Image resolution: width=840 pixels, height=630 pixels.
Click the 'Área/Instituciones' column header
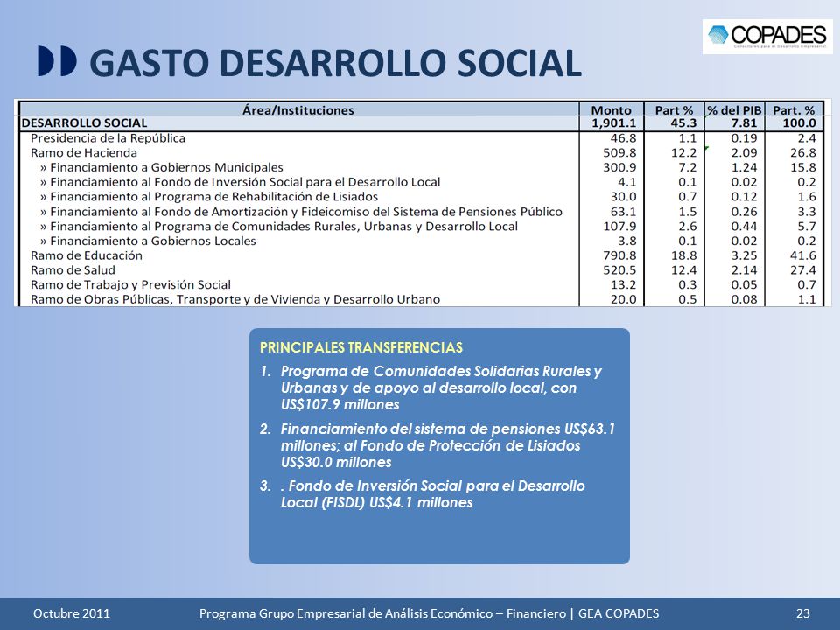pos(298,110)
